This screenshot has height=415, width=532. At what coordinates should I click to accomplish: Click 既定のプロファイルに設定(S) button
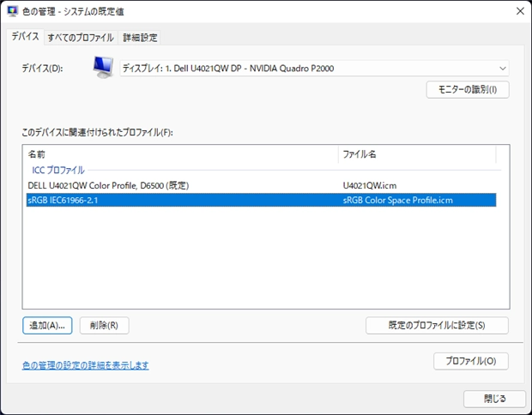pyautogui.click(x=437, y=326)
